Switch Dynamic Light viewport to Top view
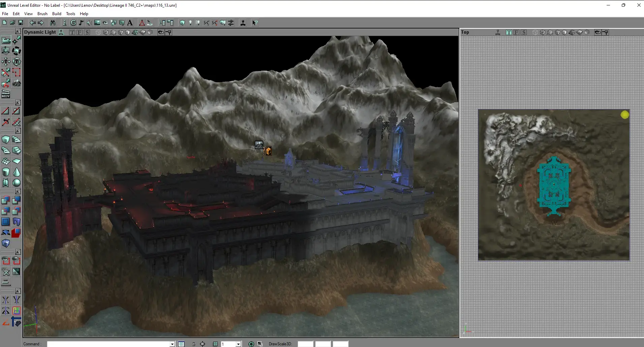The width and height of the screenshot is (644, 347). [x=72, y=32]
